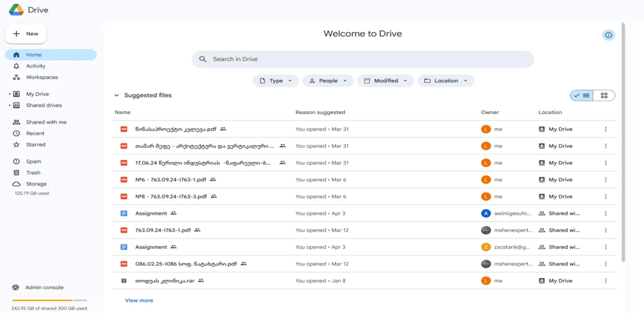Open more actions for თამარ მეფე file
The width and height of the screenshot is (644, 313).
click(606, 146)
